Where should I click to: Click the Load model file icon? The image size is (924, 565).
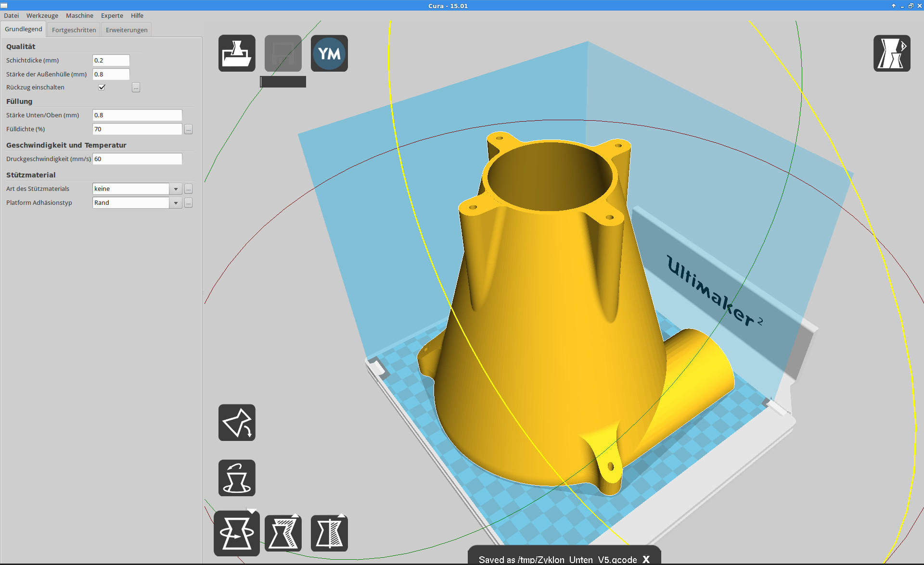(237, 53)
